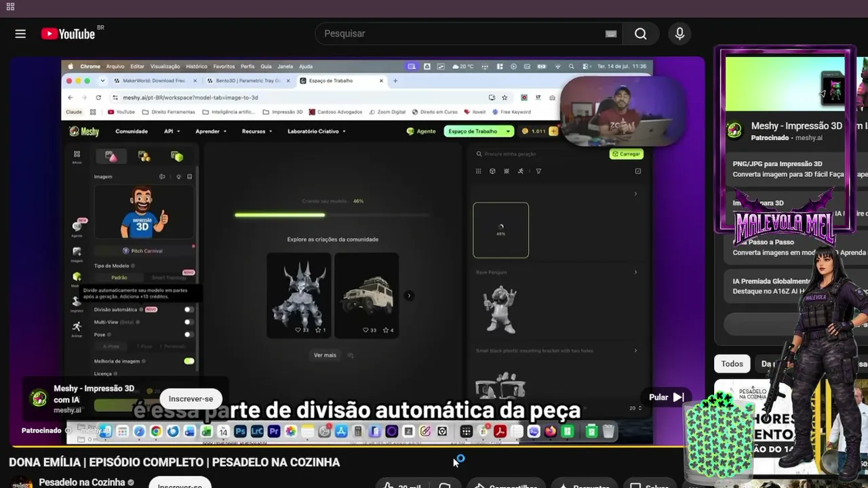Go to the YouTube home logo

pos(68,34)
